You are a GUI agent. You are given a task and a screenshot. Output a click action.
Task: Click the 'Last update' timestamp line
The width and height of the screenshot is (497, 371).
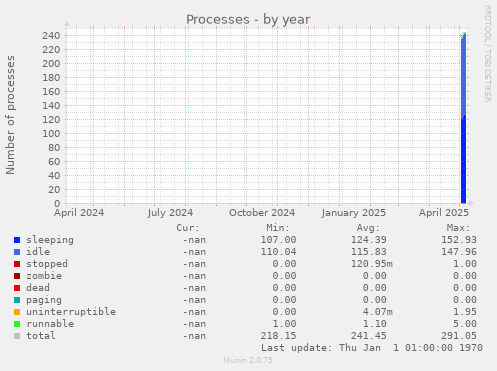coord(372,348)
